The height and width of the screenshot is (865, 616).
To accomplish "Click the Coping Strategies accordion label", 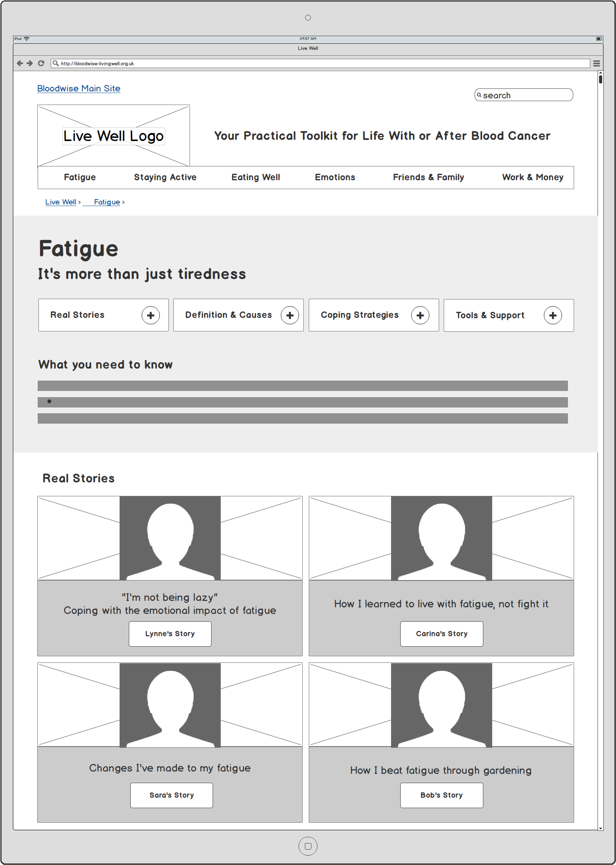I will pyautogui.click(x=360, y=315).
